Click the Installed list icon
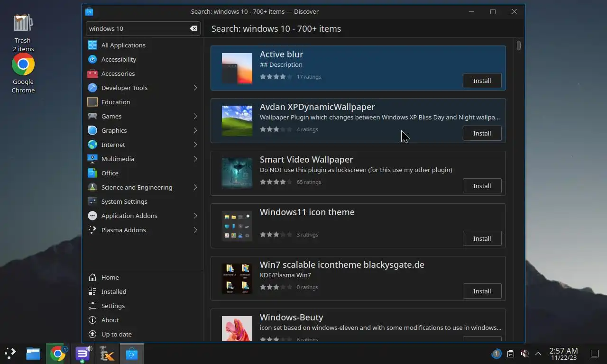 [x=92, y=291]
